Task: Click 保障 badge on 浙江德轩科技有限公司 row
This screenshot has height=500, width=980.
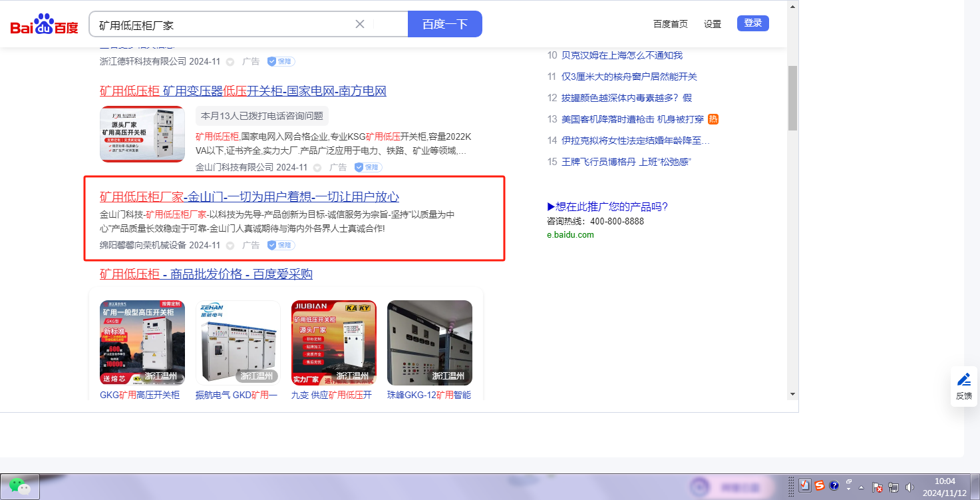Action: coord(281,61)
